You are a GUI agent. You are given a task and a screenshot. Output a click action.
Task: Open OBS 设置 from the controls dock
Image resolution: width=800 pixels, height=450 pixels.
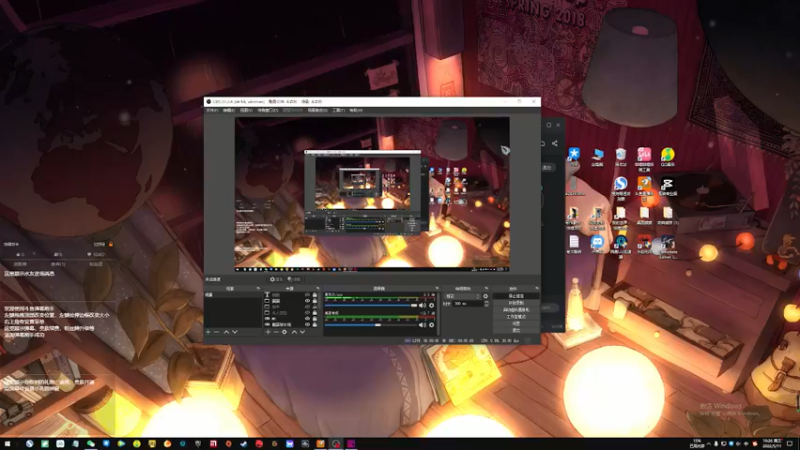[x=516, y=323]
